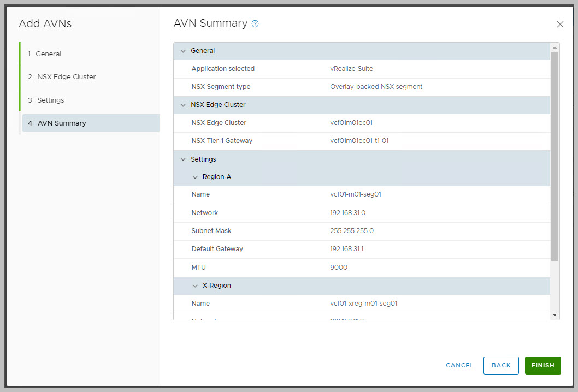Collapse the General section chevron
The height and width of the screenshot is (392, 578).
[183, 51]
